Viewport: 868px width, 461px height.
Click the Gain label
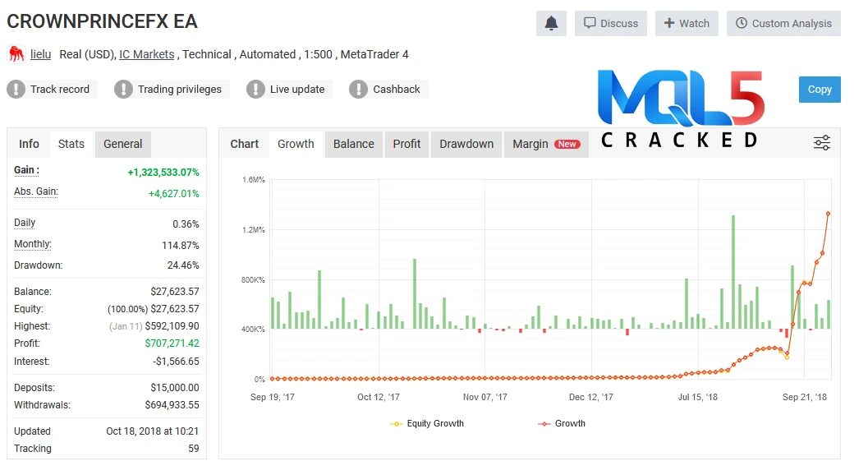pos(26,170)
